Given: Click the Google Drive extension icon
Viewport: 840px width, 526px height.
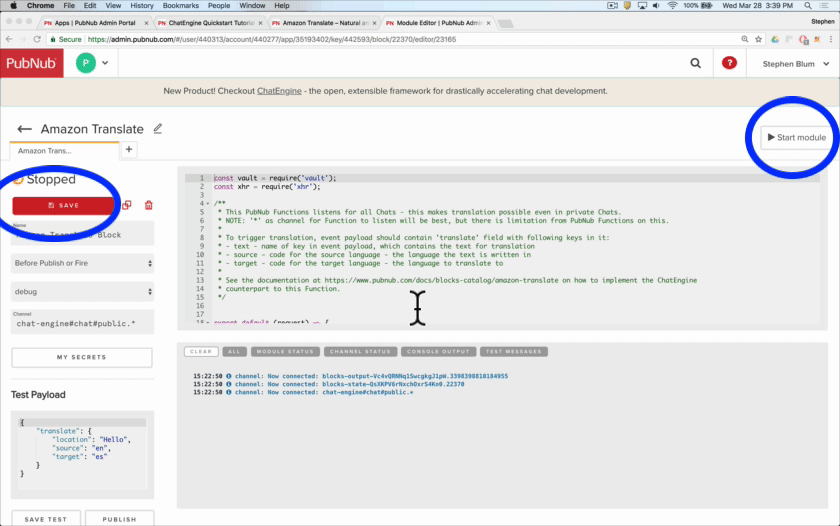Looking at the screenshot, I should (x=775, y=39).
